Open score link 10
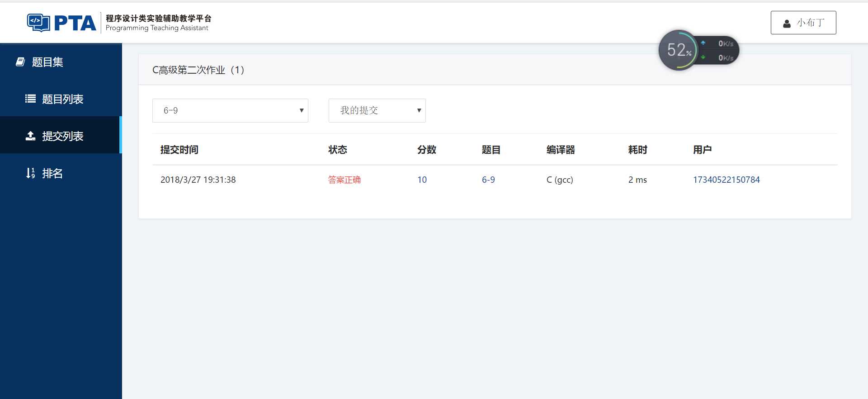 coord(422,180)
